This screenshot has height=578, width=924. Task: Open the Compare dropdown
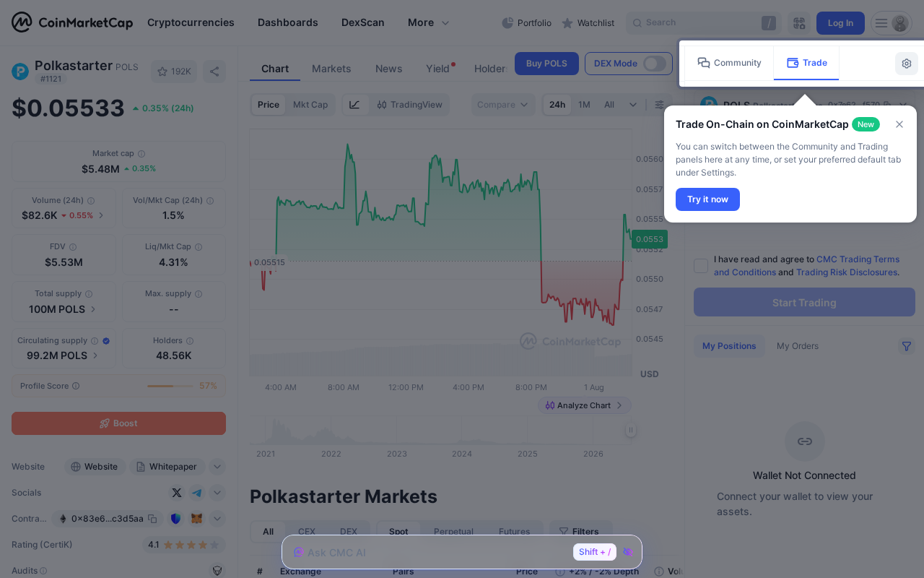(x=503, y=105)
